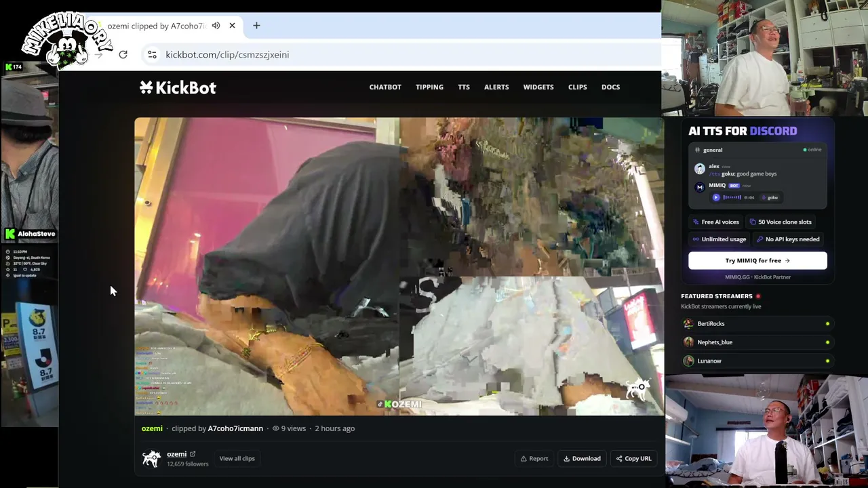Click the ozemi clip video player

click(x=399, y=266)
